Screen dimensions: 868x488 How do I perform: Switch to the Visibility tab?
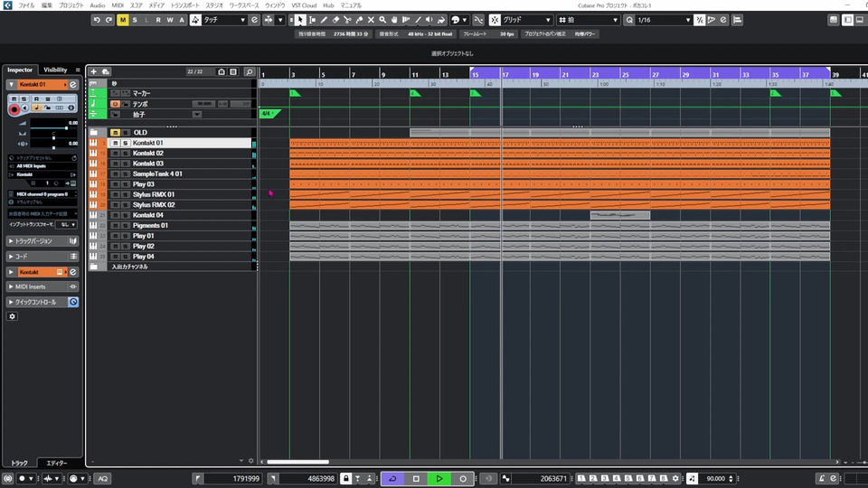(55, 70)
